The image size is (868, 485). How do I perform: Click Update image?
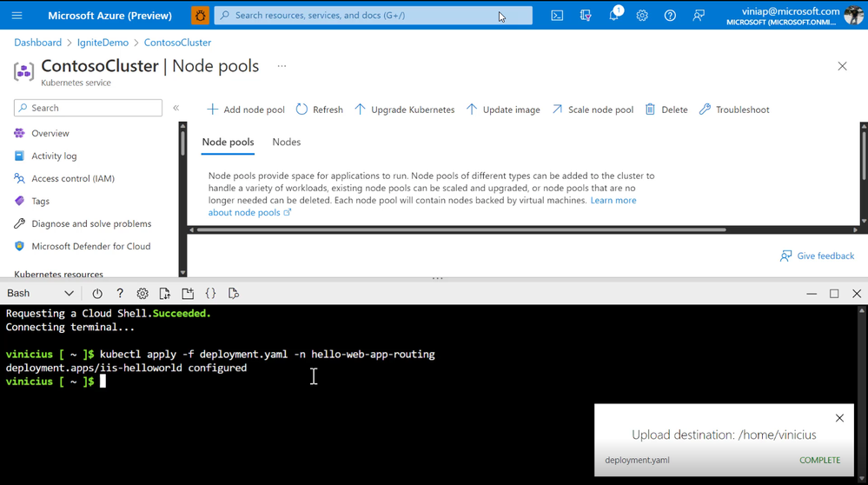503,110
